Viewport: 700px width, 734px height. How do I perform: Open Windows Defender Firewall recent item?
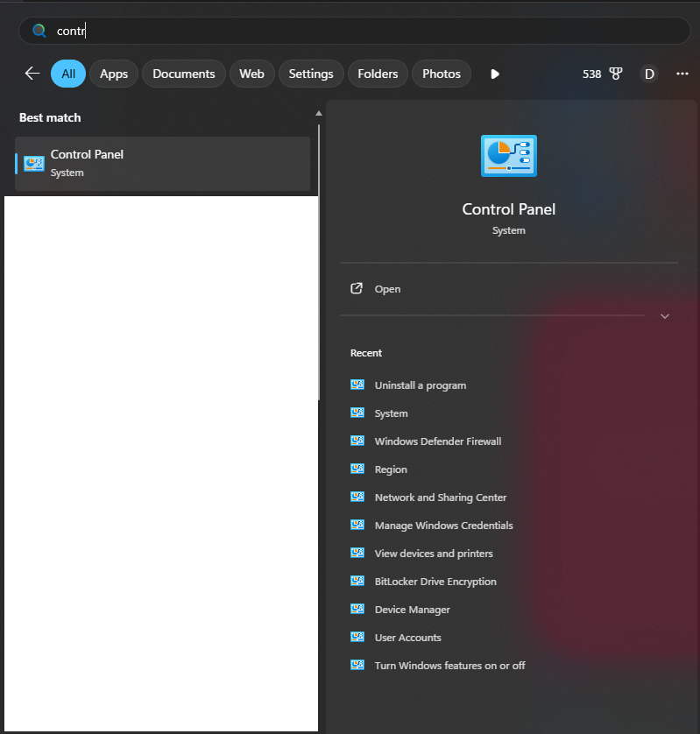click(x=437, y=441)
